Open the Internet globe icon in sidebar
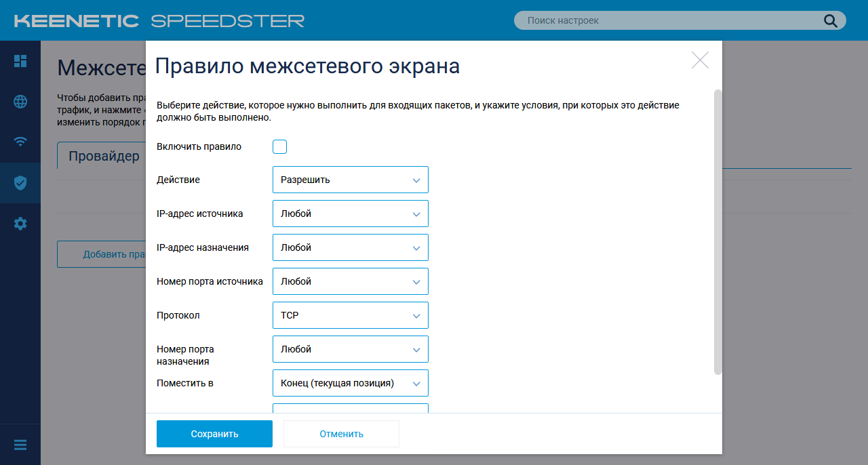The width and height of the screenshot is (868, 465). tap(20, 102)
